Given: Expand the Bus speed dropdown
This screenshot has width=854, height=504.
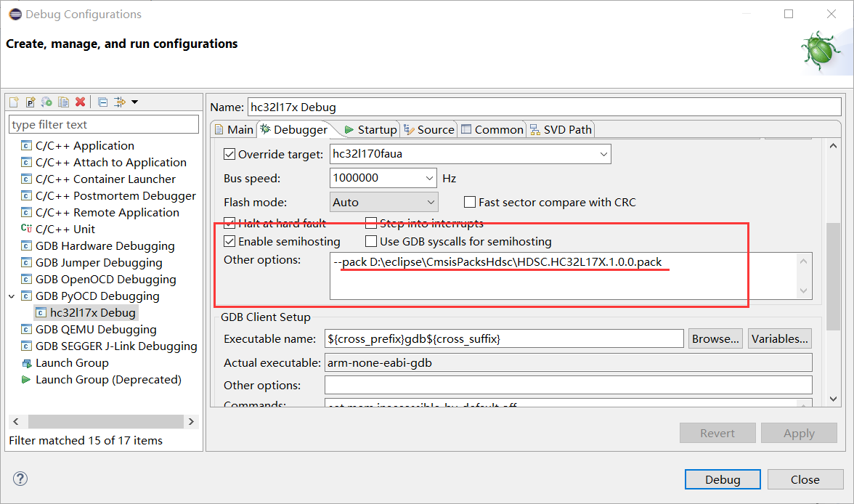Looking at the screenshot, I should click(x=430, y=177).
